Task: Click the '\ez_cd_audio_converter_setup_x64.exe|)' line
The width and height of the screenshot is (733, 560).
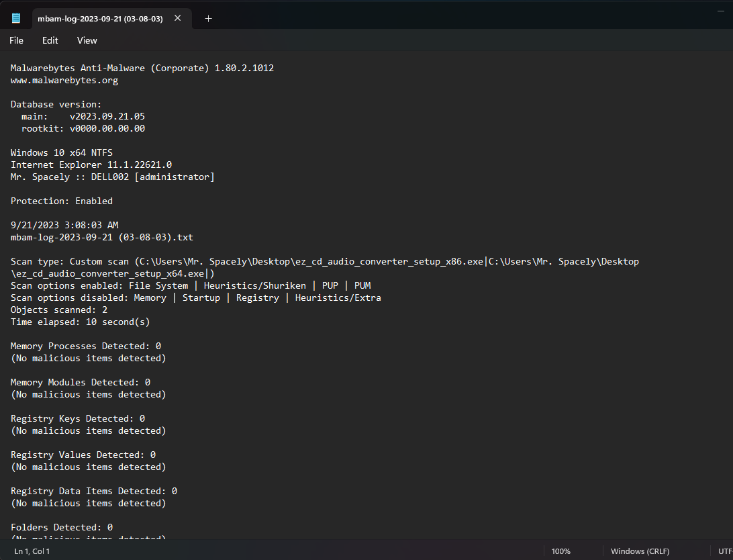Action: coord(113,274)
